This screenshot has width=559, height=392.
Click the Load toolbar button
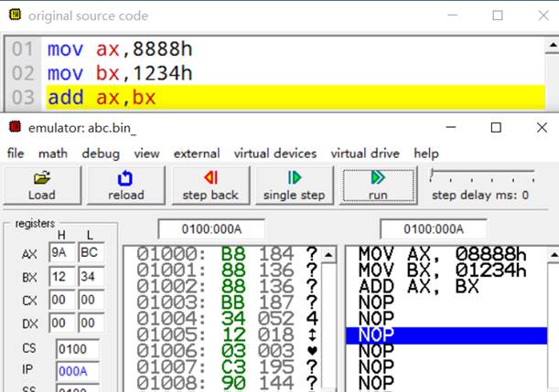[42, 185]
